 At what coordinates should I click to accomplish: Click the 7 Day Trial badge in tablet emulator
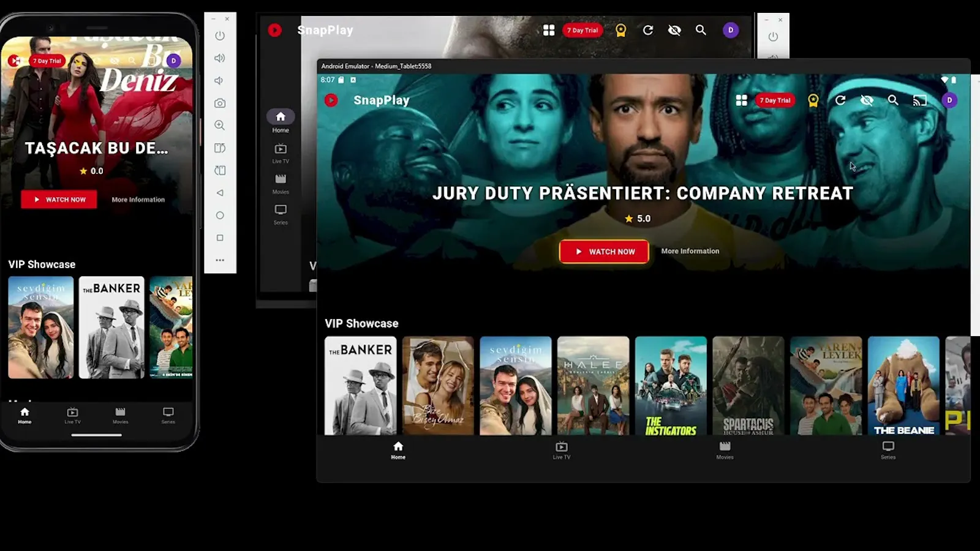point(775,100)
